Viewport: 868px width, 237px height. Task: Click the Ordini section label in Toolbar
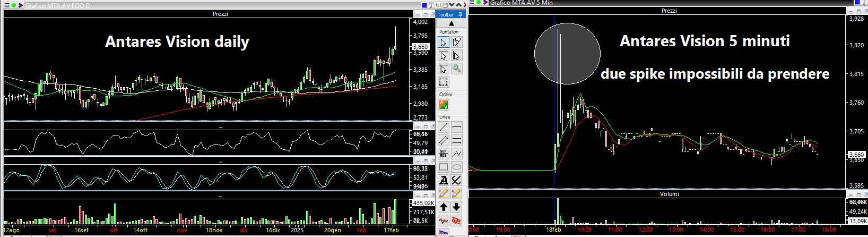point(446,94)
